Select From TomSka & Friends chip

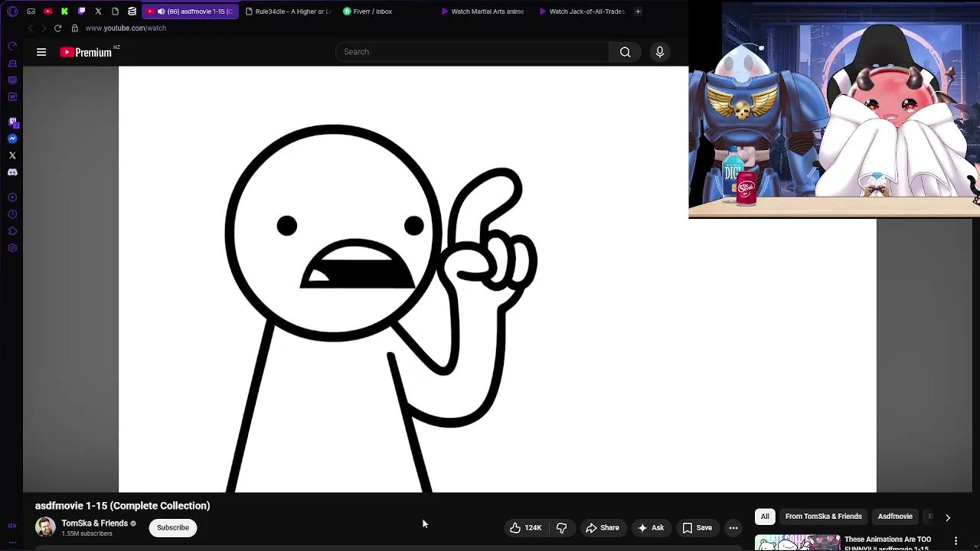[824, 517]
